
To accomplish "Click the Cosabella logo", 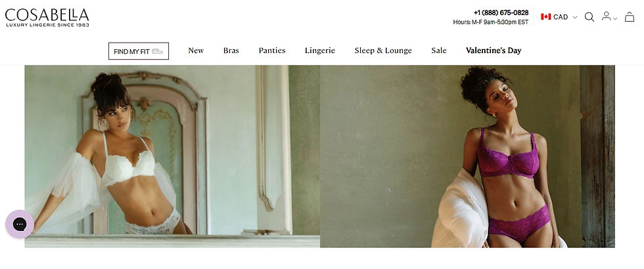I will click(x=47, y=18).
